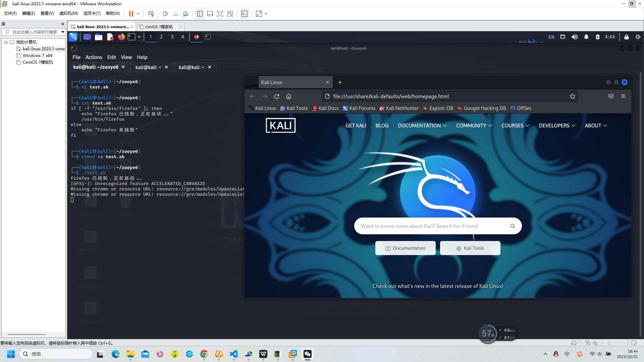Open Kali release announcement link
Viewport: 644px width, 362px height.
437,286
